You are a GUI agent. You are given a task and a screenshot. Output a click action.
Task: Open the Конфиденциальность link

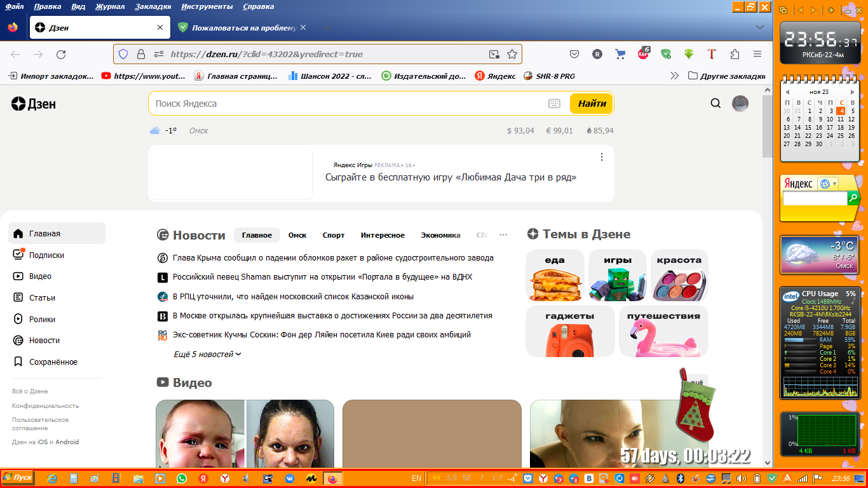pyautogui.click(x=44, y=405)
